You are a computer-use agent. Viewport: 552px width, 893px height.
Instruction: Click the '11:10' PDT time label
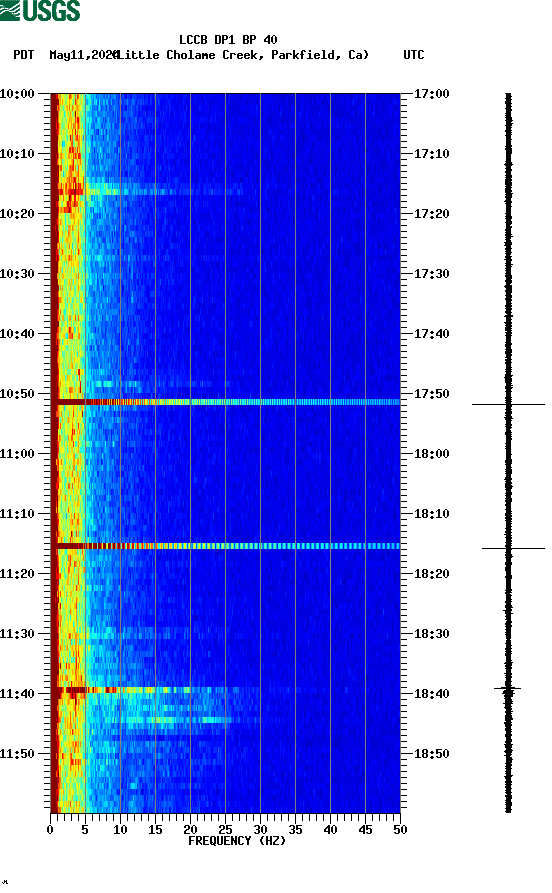click(x=17, y=514)
